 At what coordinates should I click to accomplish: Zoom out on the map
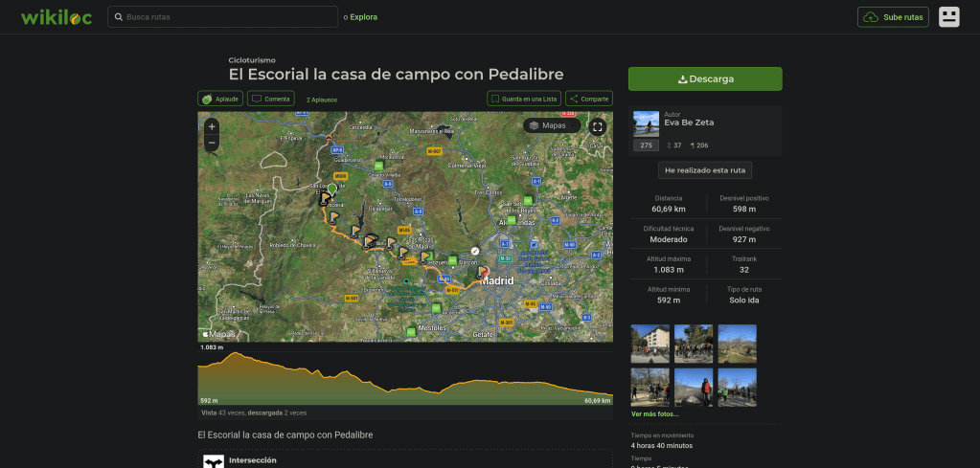click(x=212, y=143)
